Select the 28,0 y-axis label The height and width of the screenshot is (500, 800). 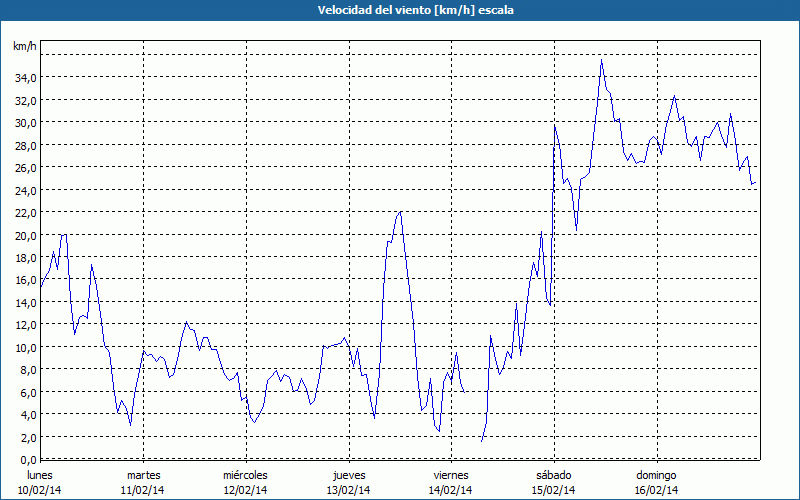click(x=24, y=145)
